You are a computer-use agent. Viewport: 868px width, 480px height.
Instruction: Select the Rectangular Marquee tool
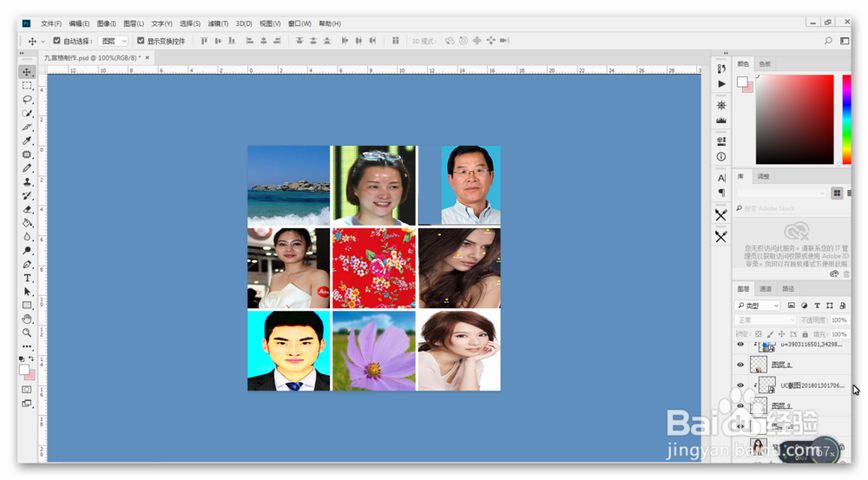click(27, 86)
